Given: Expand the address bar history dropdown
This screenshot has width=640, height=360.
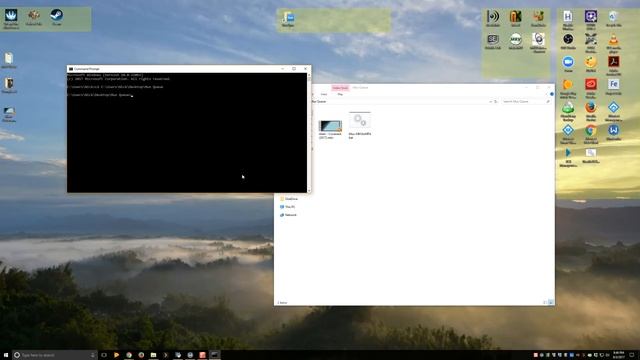Looking at the screenshot, I should [x=490, y=102].
